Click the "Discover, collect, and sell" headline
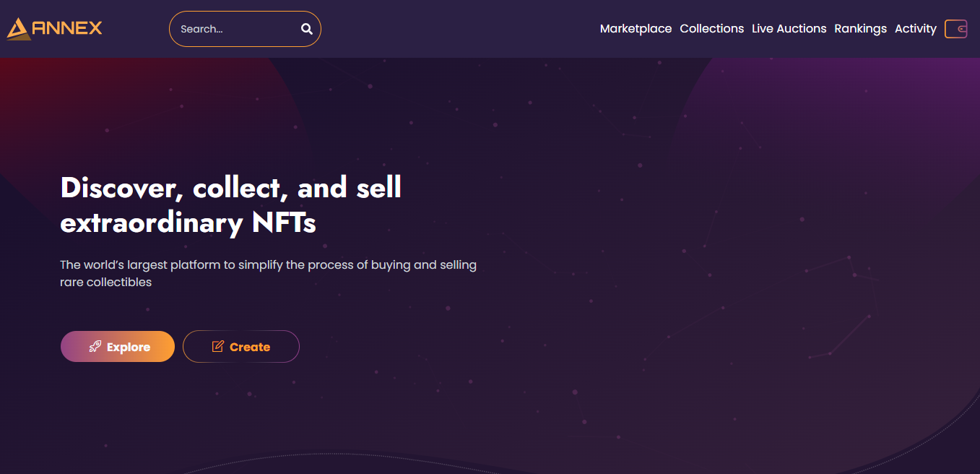 click(x=230, y=188)
